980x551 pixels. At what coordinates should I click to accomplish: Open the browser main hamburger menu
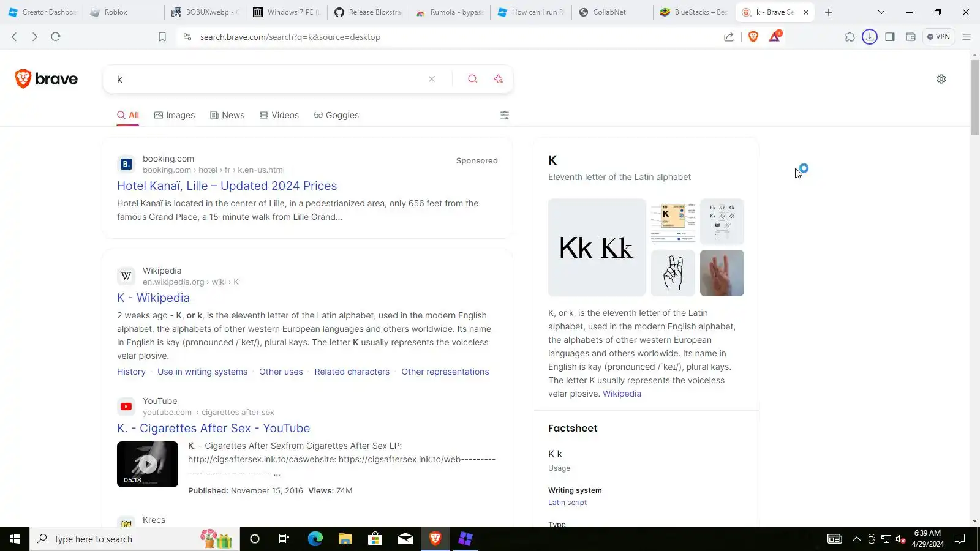tap(967, 37)
